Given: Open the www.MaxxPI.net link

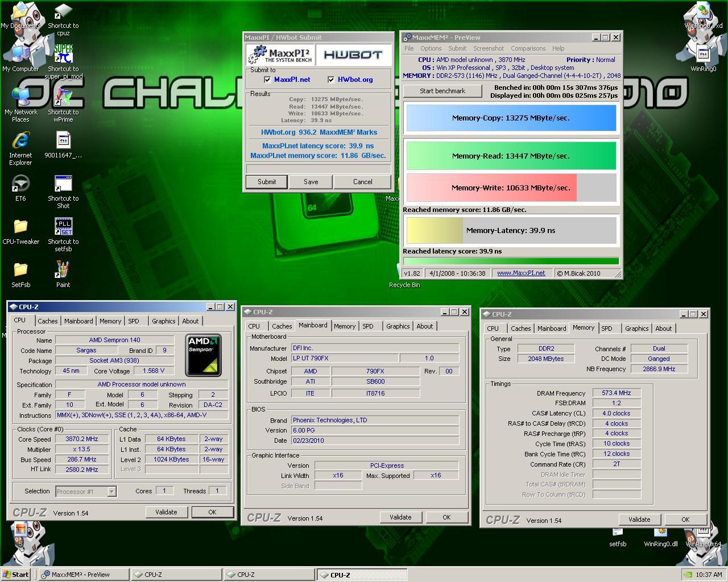Looking at the screenshot, I should click(521, 273).
